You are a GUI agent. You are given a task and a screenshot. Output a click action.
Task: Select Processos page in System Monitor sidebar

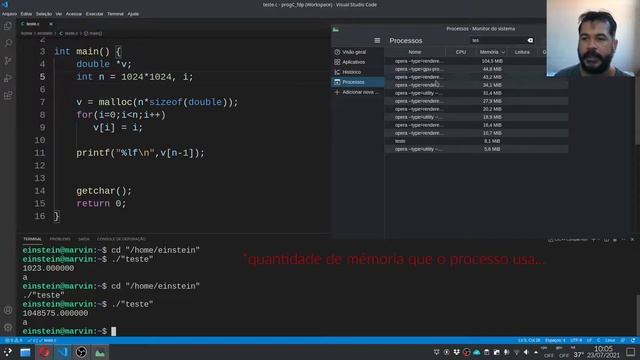(358, 82)
